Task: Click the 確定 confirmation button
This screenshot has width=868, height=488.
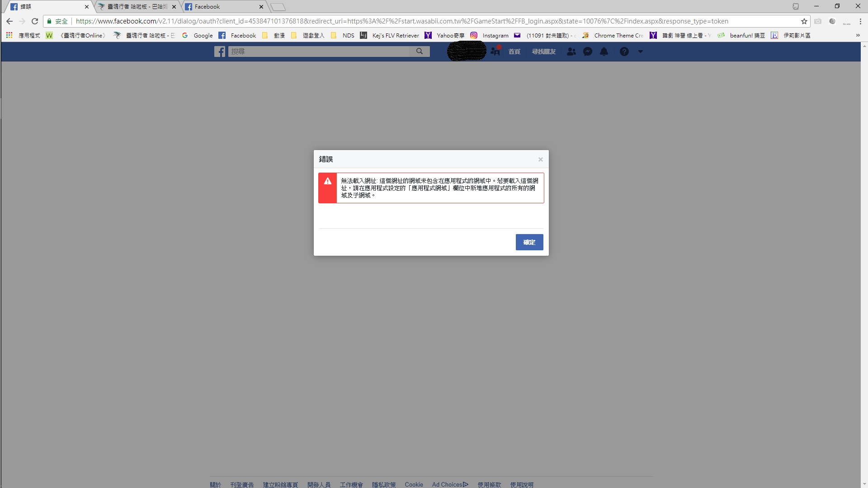Action: [529, 242]
